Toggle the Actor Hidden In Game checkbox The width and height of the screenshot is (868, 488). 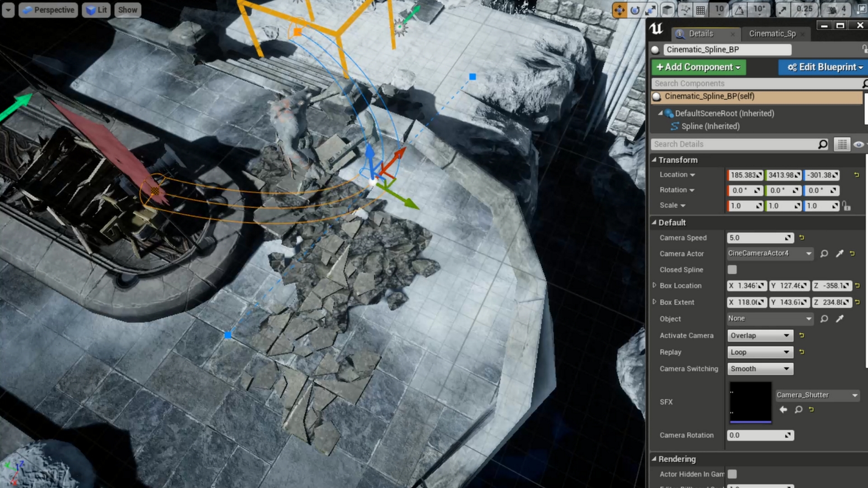[x=732, y=474]
